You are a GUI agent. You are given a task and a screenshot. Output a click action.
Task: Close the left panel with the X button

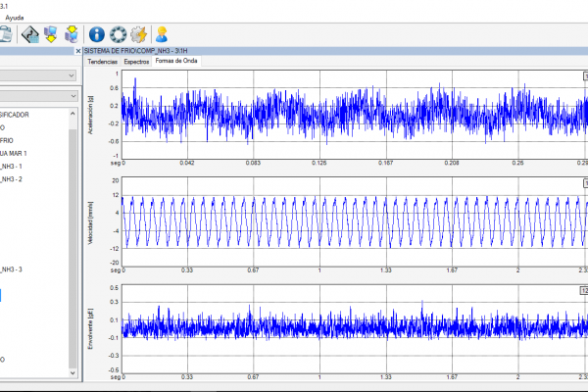(76, 50)
